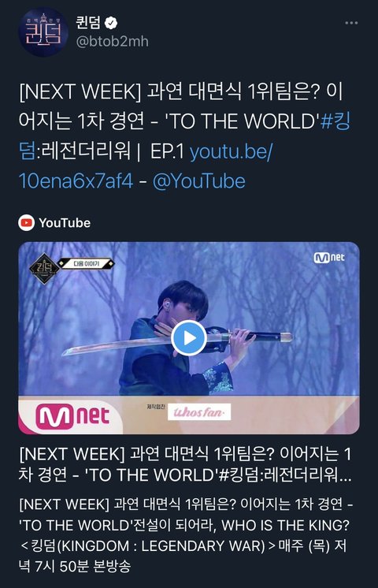378x588 pixels.
Task: Click the tweet text starting with [NEXT WEEK]
Action: click(x=184, y=136)
